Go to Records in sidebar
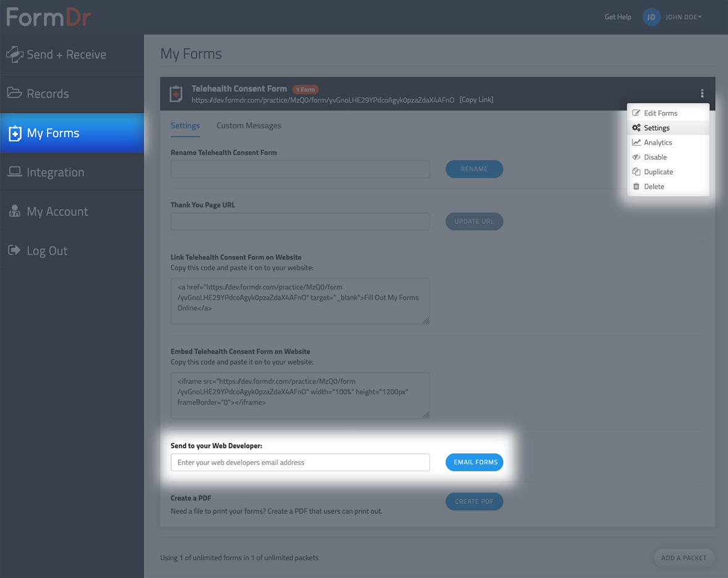This screenshot has height=578, width=728. [72, 93]
